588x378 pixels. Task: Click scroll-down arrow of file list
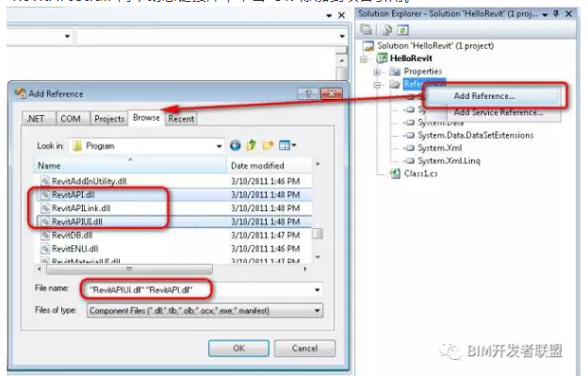318,257
